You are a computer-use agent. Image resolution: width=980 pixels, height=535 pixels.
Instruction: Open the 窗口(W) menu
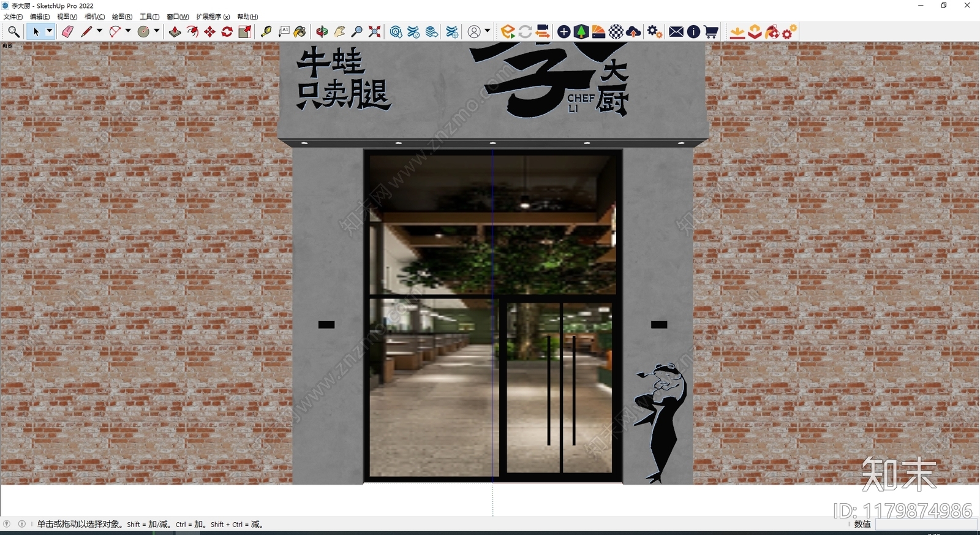pos(178,17)
